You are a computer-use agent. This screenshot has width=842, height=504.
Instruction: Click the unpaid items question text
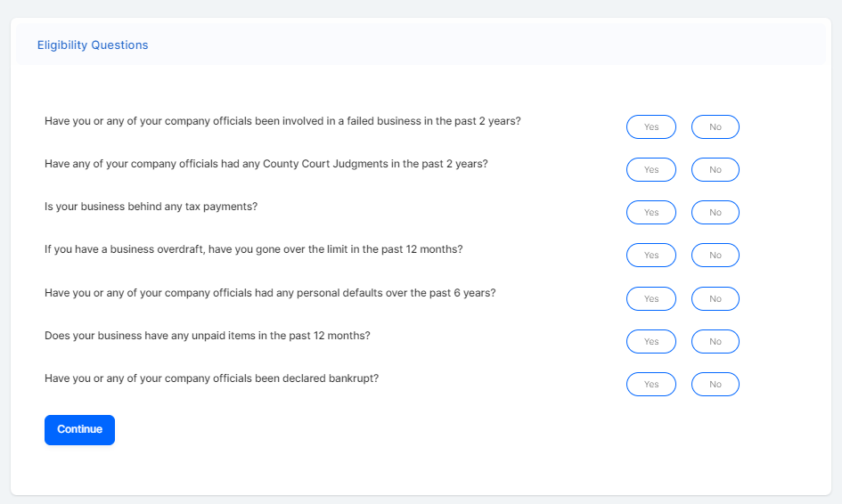207,336
